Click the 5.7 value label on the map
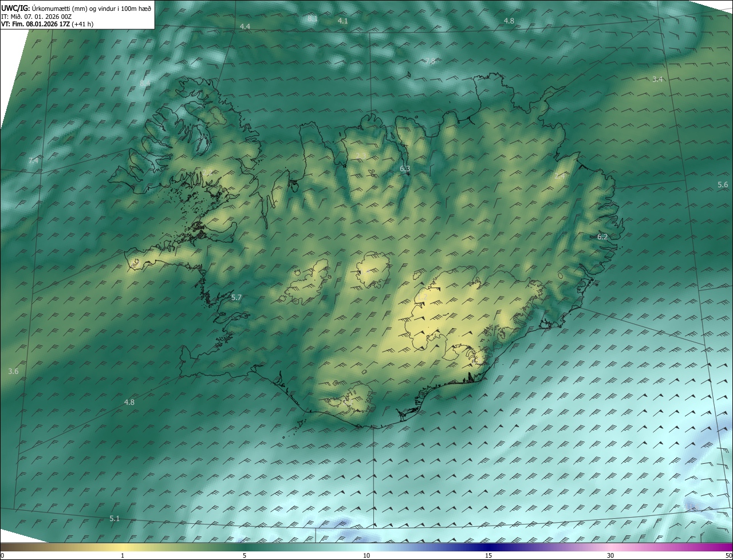The height and width of the screenshot is (560, 733). (237, 297)
